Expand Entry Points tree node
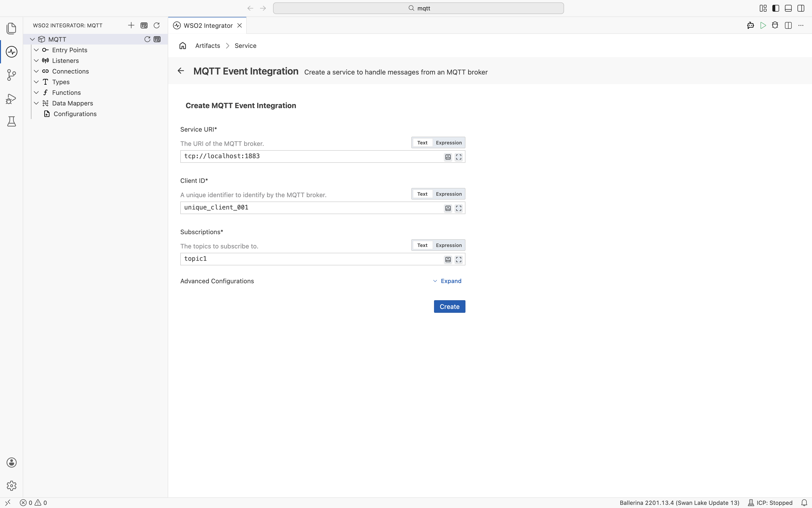 pos(36,50)
